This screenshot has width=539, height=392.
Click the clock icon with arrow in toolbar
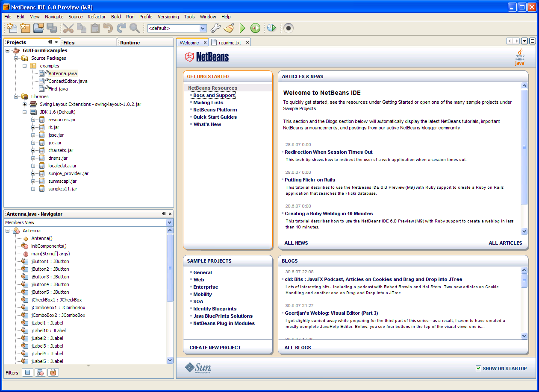272,28
